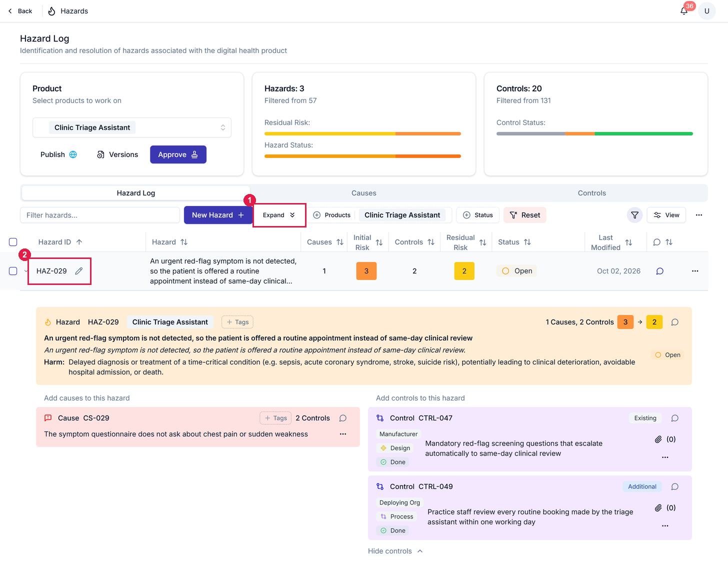Click the Reset filters button

click(525, 215)
